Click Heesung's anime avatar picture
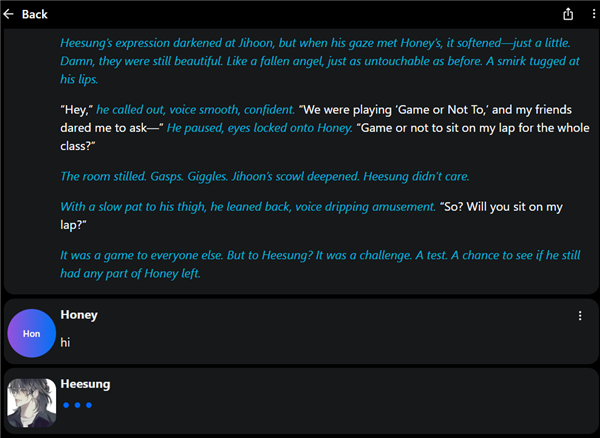This screenshot has height=438, width=600. pyautogui.click(x=32, y=403)
